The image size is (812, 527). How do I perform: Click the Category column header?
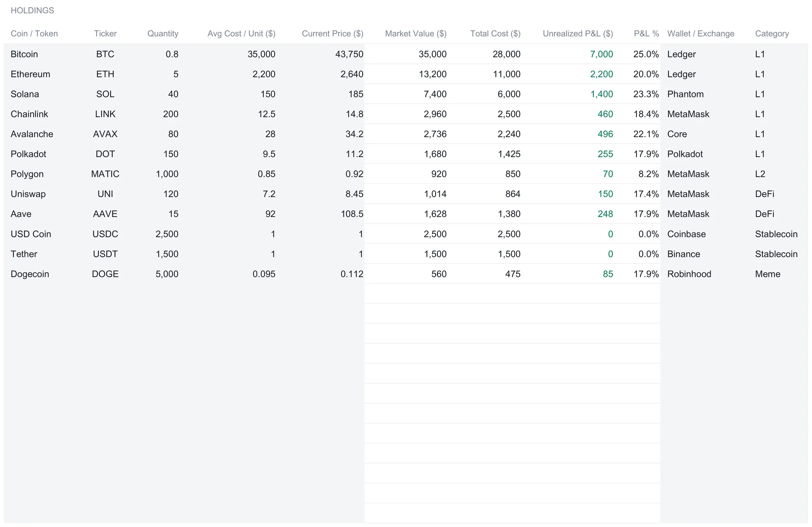point(772,34)
